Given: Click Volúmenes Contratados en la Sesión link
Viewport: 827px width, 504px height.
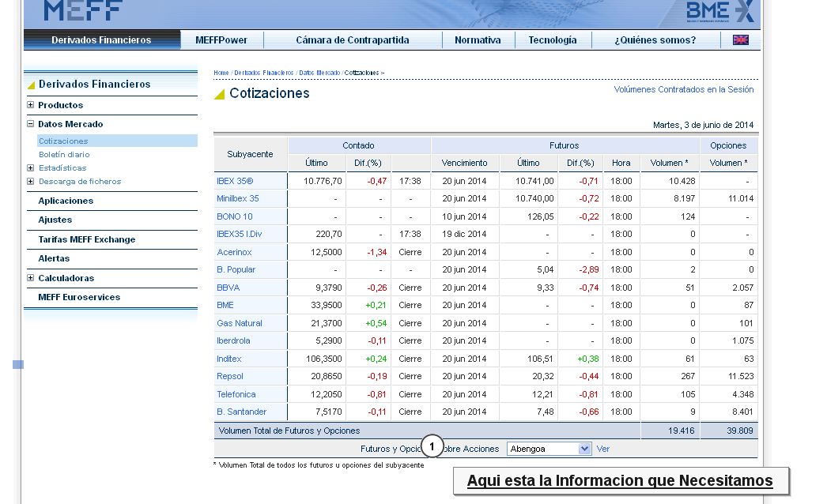Looking at the screenshot, I should point(684,89).
